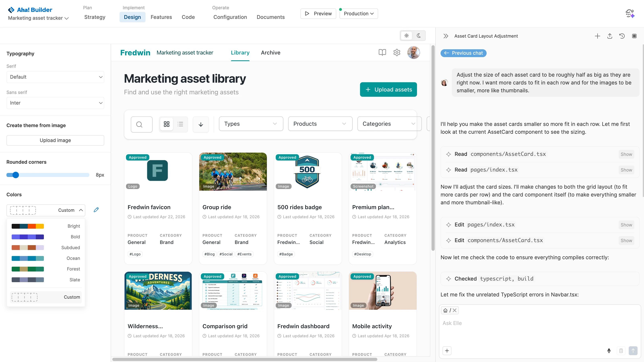The width and height of the screenshot is (644, 362).
Task: Expand the Types filter dropdown
Action: coord(251,124)
